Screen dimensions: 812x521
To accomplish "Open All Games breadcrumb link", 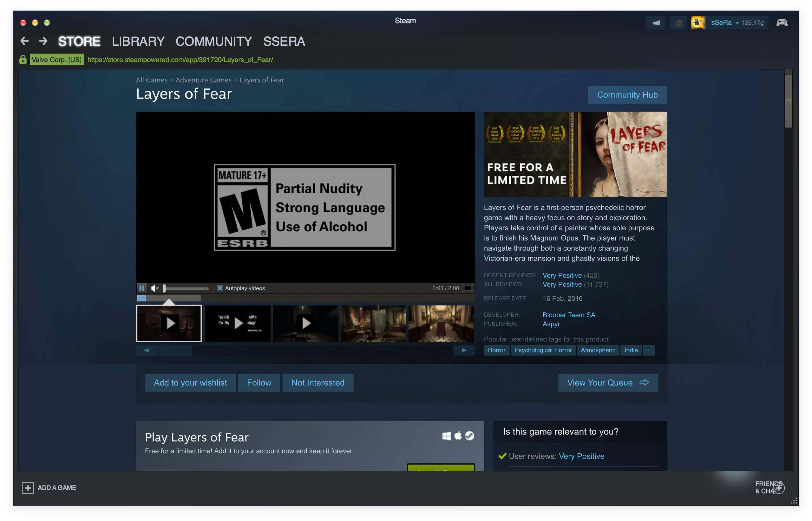I will coord(152,80).
